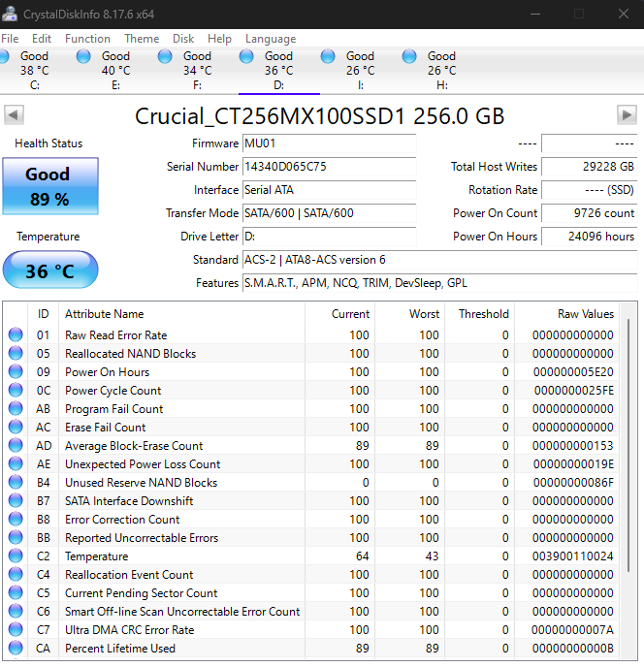
Task: Click the Power On Hours value 24096 hours
Action: click(590, 237)
